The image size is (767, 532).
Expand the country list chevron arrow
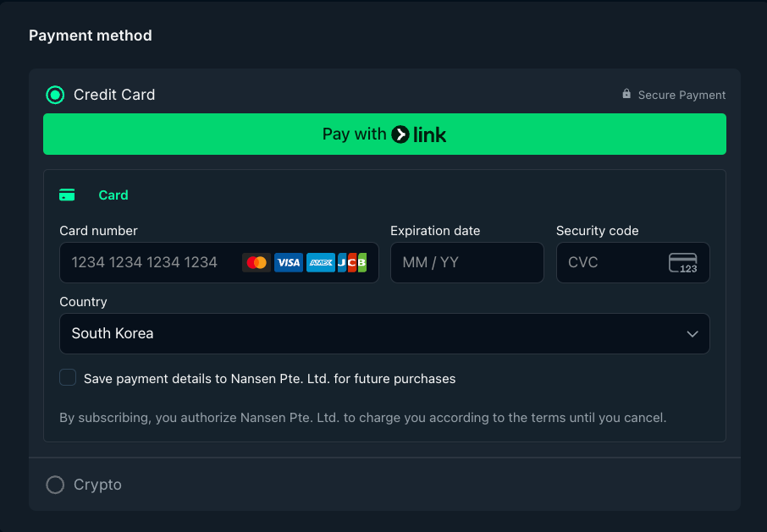pos(693,334)
